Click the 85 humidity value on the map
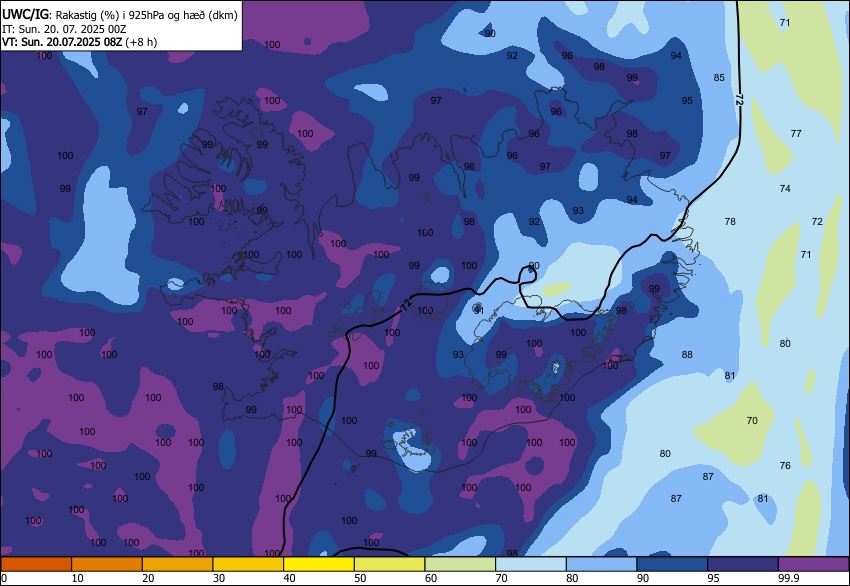Viewport: 850px width, 586px height. pos(719,78)
